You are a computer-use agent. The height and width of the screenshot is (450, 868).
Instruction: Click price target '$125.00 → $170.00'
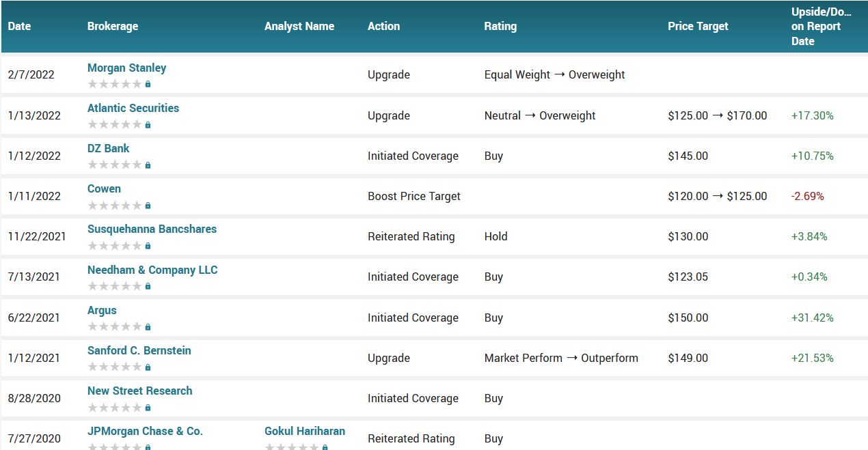[718, 115]
